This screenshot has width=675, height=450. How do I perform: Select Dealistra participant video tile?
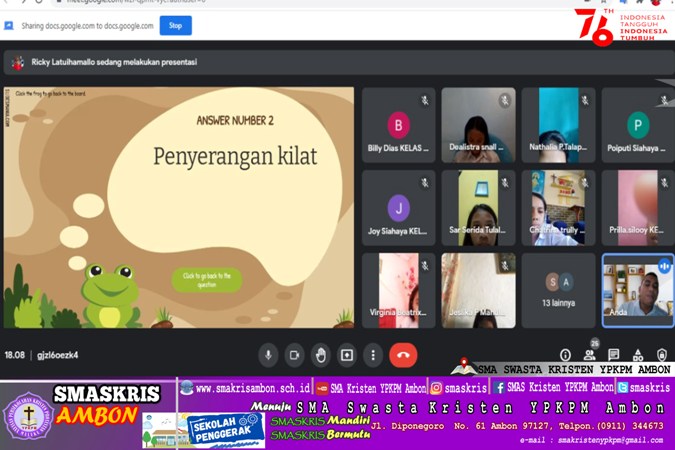[478, 125]
